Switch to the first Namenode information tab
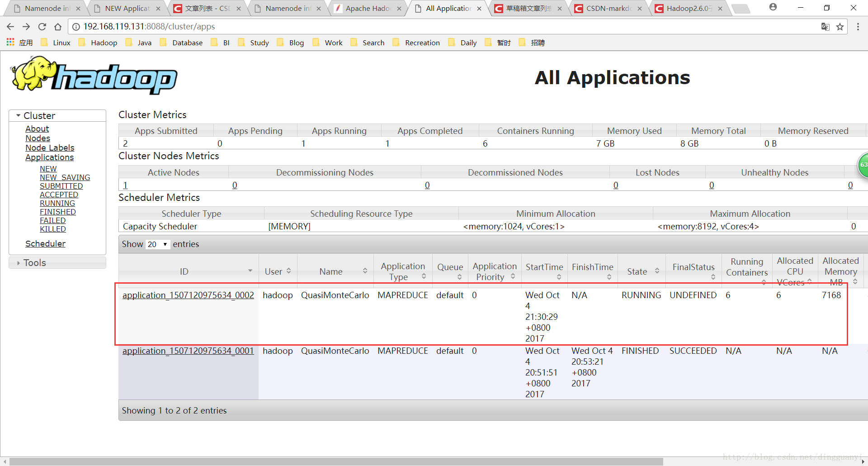The height and width of the screenshot is (466, 868). click(47, 9)
